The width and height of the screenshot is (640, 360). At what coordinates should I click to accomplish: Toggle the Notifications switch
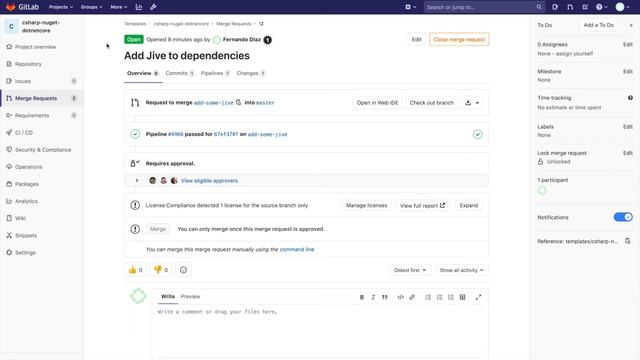click(623, 217)
